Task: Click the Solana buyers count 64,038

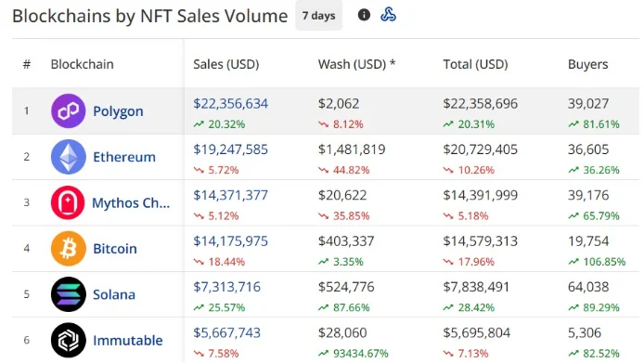Action: click(x=588, y=287)
